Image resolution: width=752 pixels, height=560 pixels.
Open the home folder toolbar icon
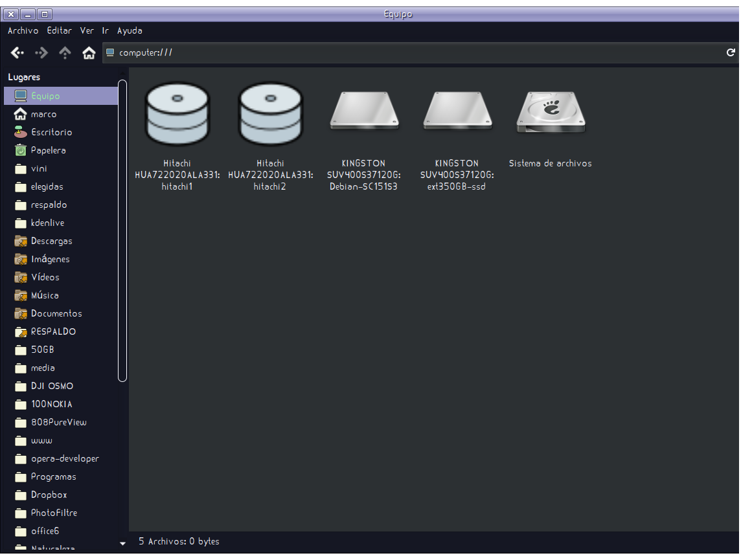tap(89, 52)
